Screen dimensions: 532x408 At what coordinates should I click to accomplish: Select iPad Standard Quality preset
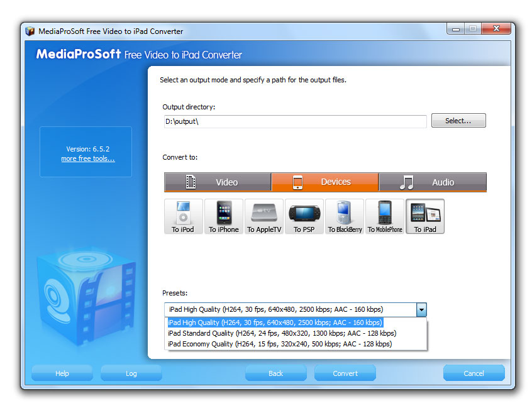click(282, 333)
